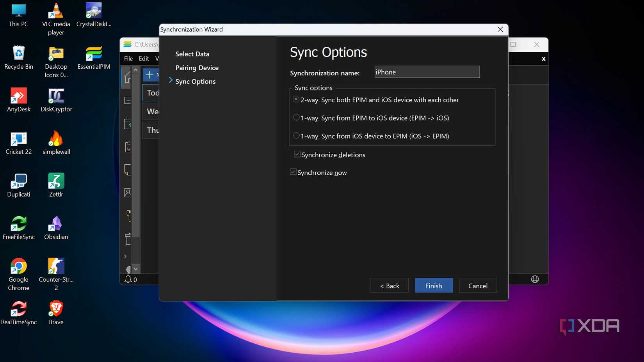Launch Duplicati backup shortcut
This screenshot has width=644, height=362.
point(18,185)
